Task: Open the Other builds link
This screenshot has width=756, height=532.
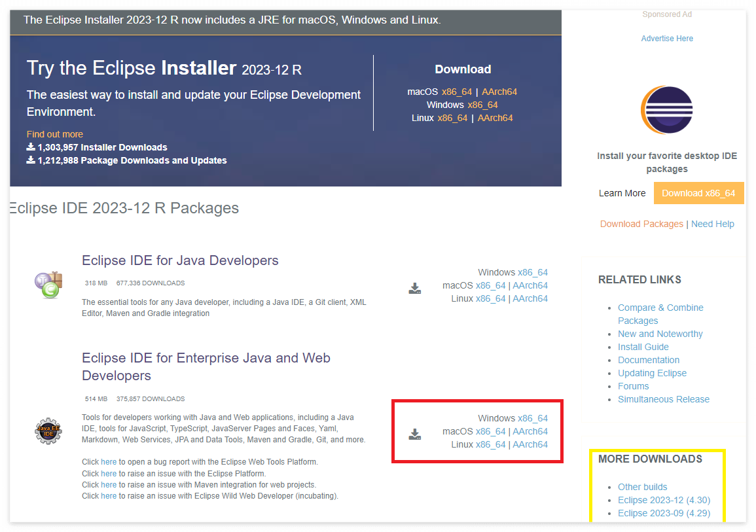Action: 643,487
